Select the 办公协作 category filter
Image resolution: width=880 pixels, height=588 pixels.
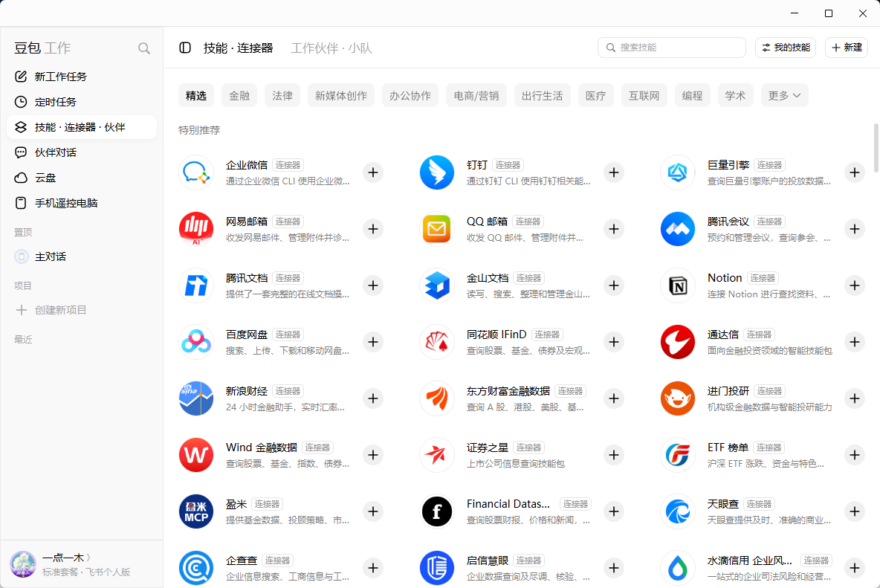pyautogui.click(x=410, y=96)
